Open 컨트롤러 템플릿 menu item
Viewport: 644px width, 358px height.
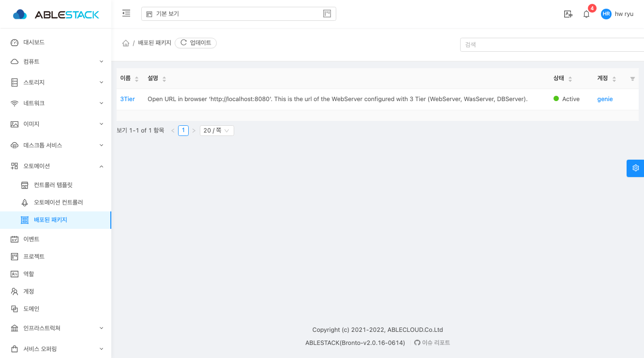[x=56, y=185]
